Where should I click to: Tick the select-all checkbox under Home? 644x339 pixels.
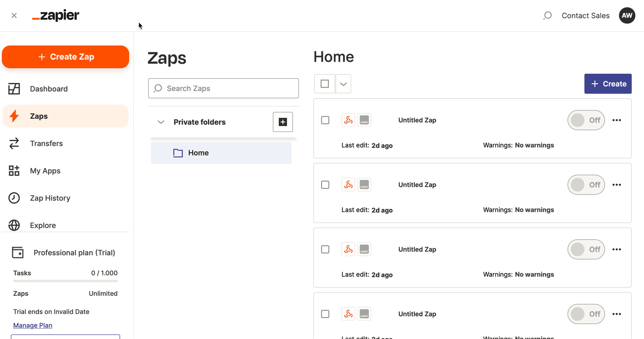[x=325, y=84]
